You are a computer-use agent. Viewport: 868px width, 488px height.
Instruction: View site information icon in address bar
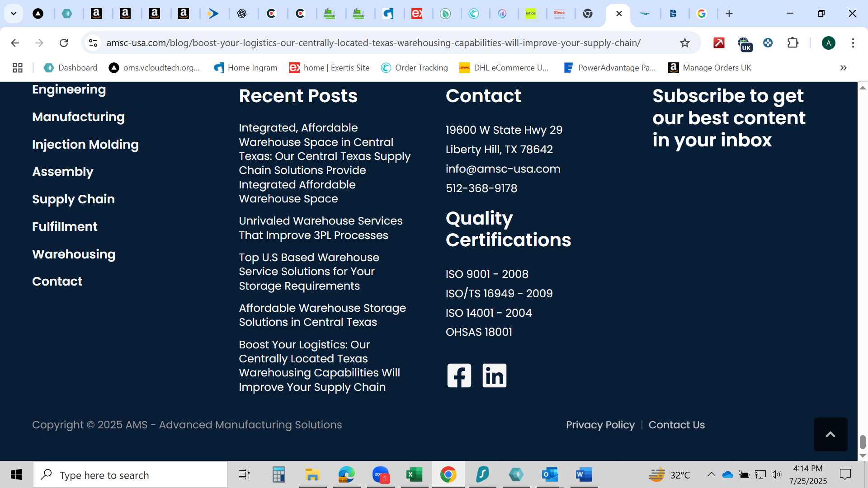click(93, 43)
